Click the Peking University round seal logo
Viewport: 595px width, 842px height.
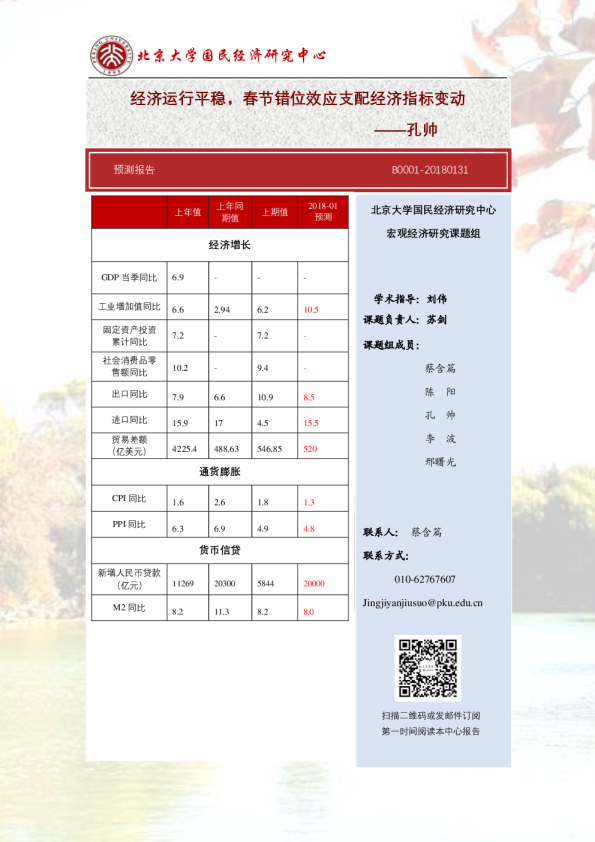[111, 55]
